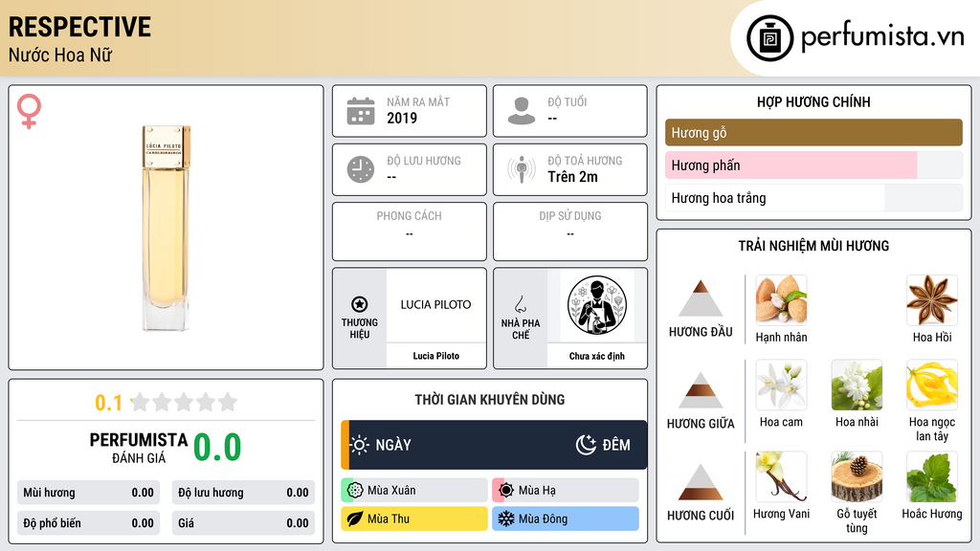Click the pink female gender symbol
Screen dimensions: 980x551
(x=29, y=111)
